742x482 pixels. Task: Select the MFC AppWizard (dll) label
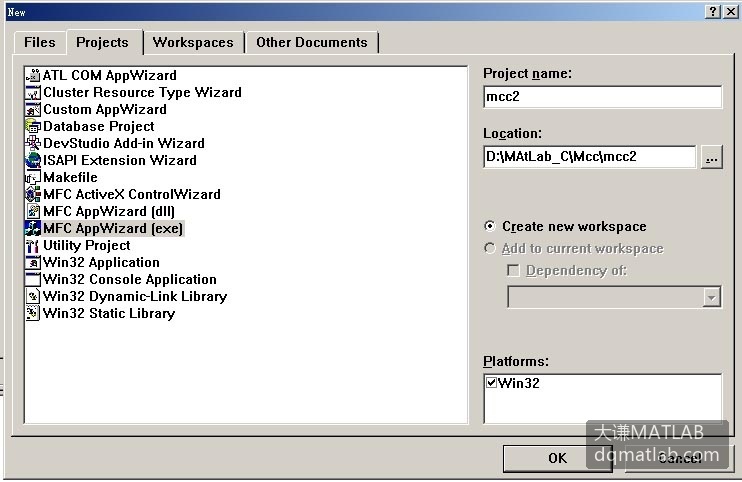tap(109, 211)
